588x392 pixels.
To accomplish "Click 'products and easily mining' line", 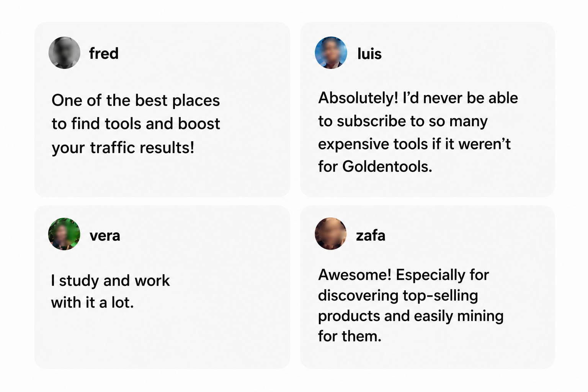I will [x=411, y=316].
